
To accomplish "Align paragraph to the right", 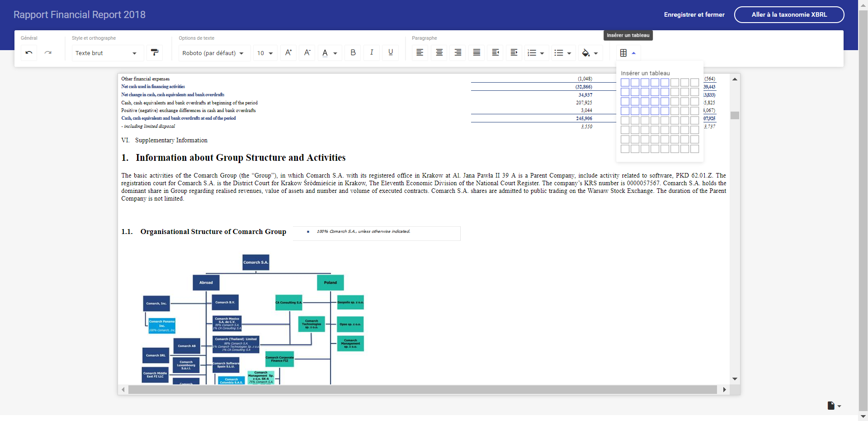I will coord(458,53).
